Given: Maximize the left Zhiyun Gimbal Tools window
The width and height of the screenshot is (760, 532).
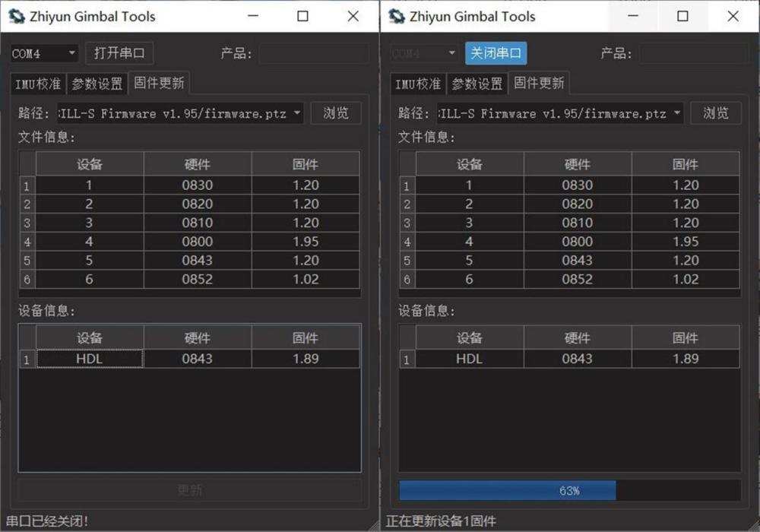Looking at the screenshot, I should (303, 16).
